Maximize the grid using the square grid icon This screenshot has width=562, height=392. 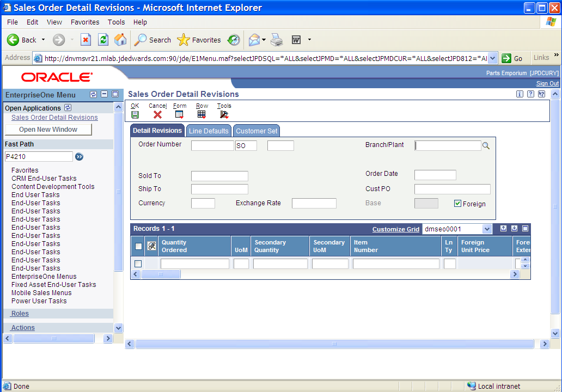pyautogui.click(x=526, y=229)
